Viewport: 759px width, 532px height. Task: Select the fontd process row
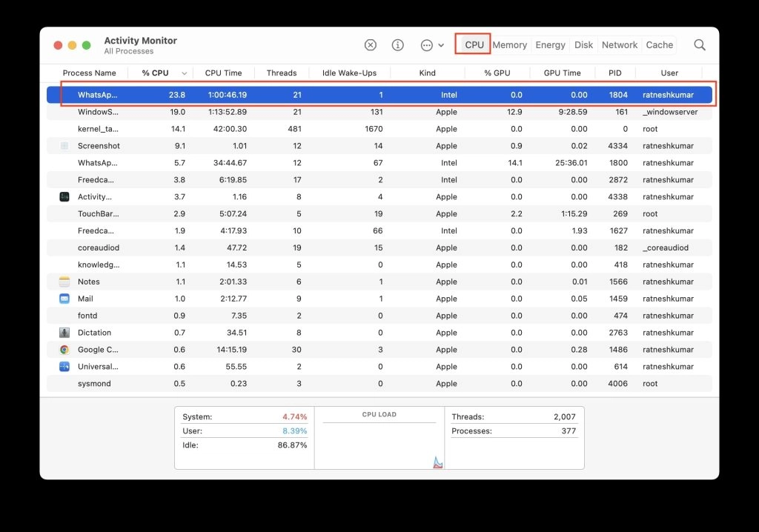[x=379, y=316]
